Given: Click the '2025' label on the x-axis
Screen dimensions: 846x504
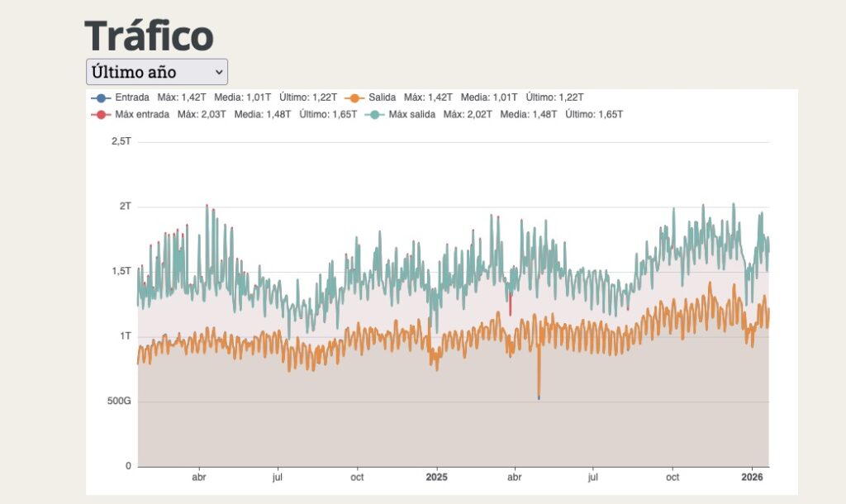Looking at the screenshot, I should point(436,477).
